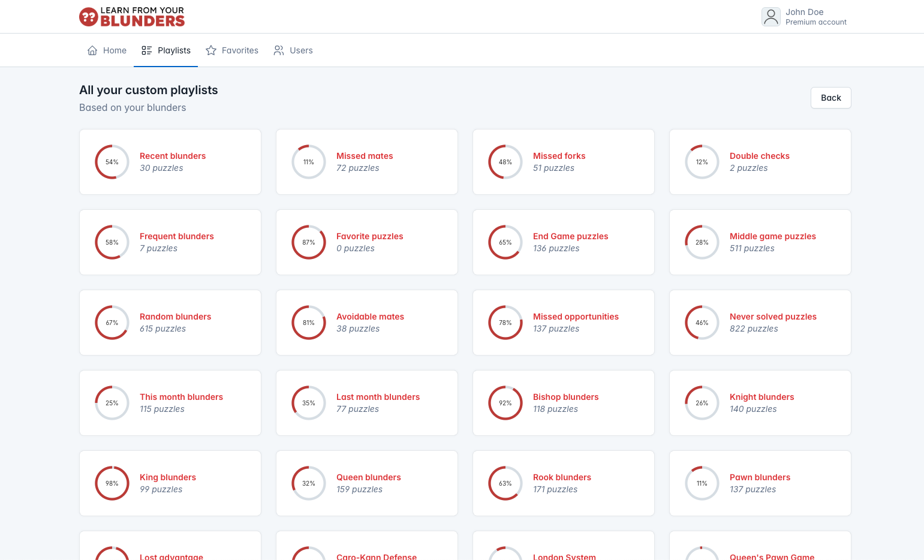This screenshot has height=560, width=924.
Task: Go to the Favorites tab
Action: pos(232,50)
